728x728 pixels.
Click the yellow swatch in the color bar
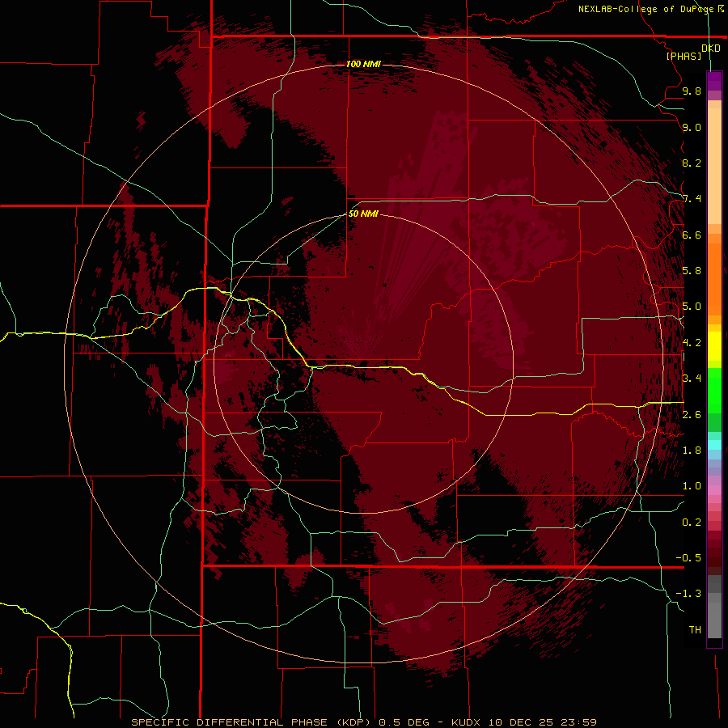(714, 346)
